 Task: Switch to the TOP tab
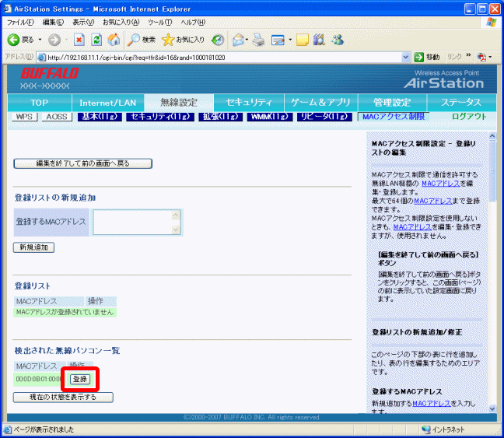(x=39, y=103)
